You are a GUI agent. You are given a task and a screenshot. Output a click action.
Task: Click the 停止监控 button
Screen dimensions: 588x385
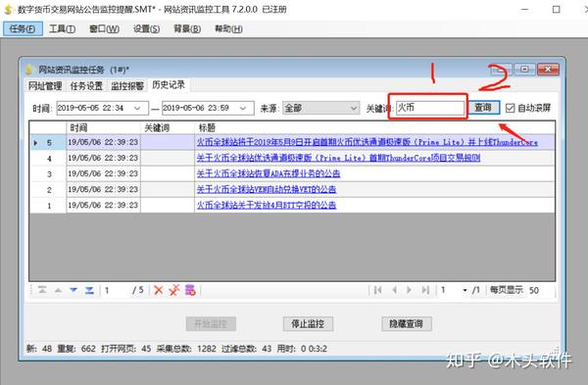coord(308,323)
